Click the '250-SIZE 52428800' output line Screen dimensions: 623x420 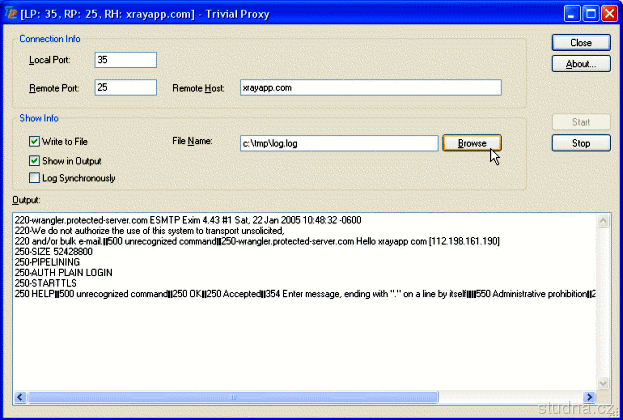point(54,252)
